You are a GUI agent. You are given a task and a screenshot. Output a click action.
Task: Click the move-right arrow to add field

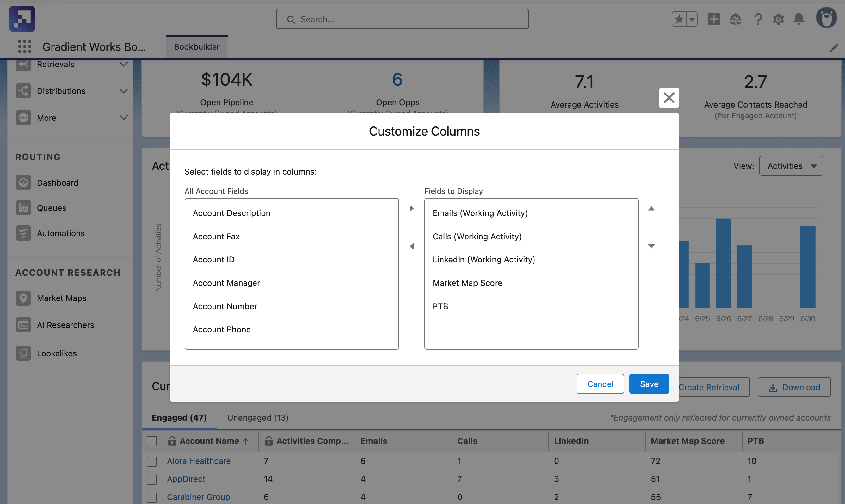coord(412,208)
